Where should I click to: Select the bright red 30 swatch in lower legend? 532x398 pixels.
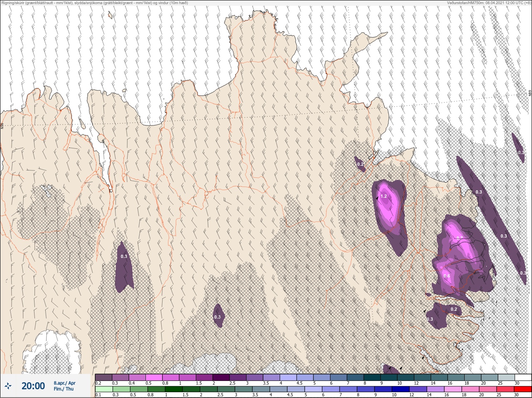click(x=523, y=389)
